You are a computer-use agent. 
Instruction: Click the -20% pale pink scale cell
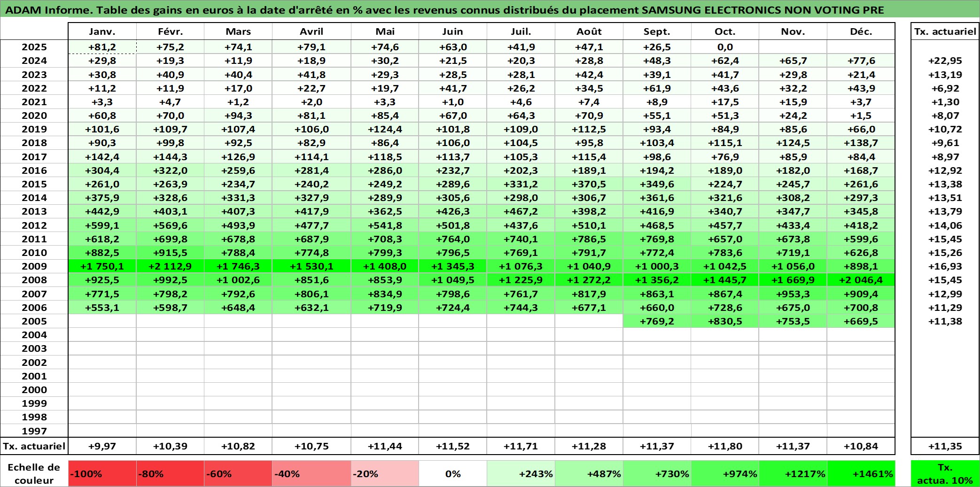[x=385, y=473]
